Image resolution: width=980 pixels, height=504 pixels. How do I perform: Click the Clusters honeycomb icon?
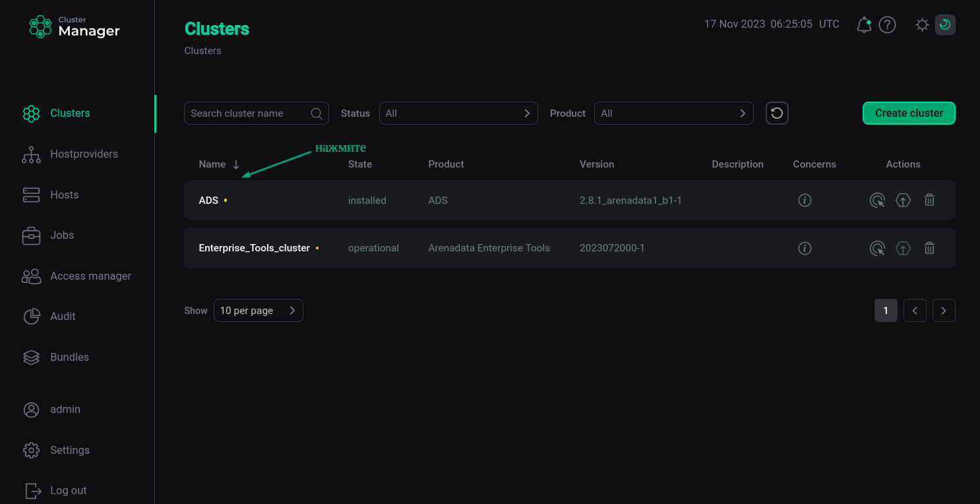(31, 113)
